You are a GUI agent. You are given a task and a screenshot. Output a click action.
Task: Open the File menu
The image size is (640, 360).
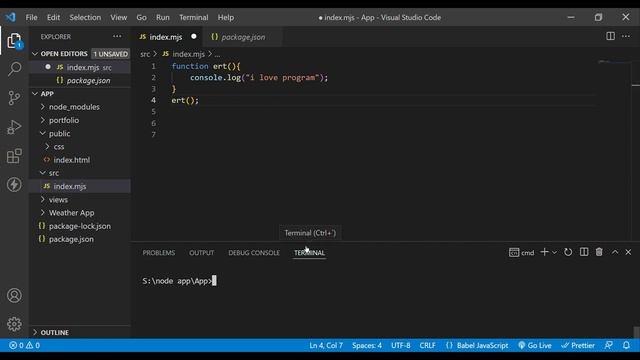pyautogui.click(x=31, y=18)
